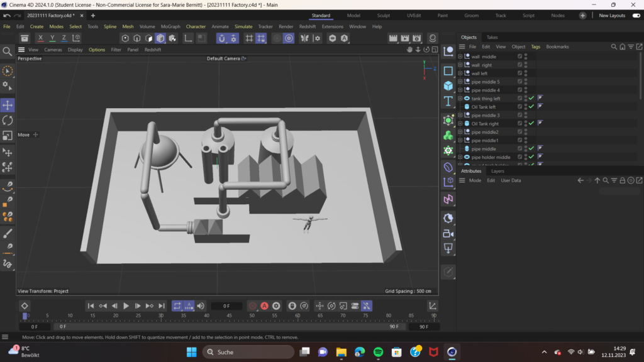
Task: Activate the Move tool in left toolbar
Action: [8, 105]
